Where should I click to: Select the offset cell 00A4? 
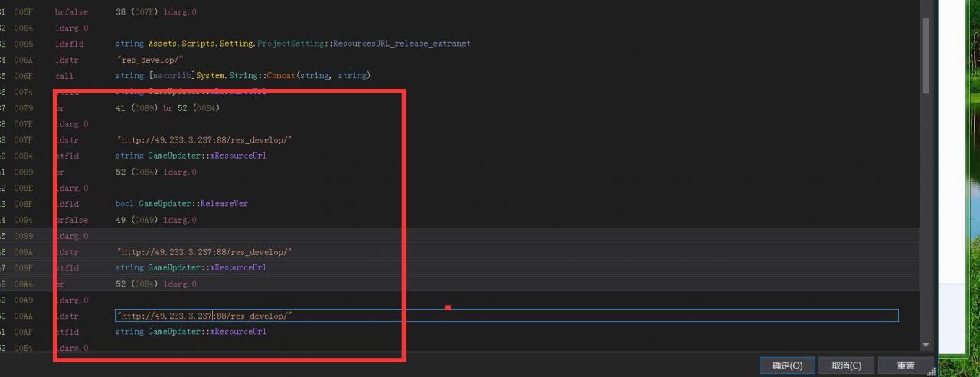(x=24, y=284)
